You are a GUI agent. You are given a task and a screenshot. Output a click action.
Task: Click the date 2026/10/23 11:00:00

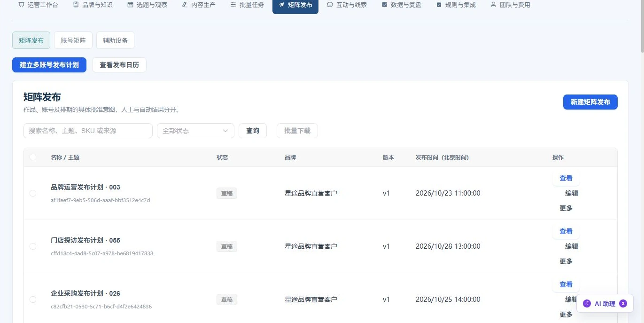click(448, 193)
